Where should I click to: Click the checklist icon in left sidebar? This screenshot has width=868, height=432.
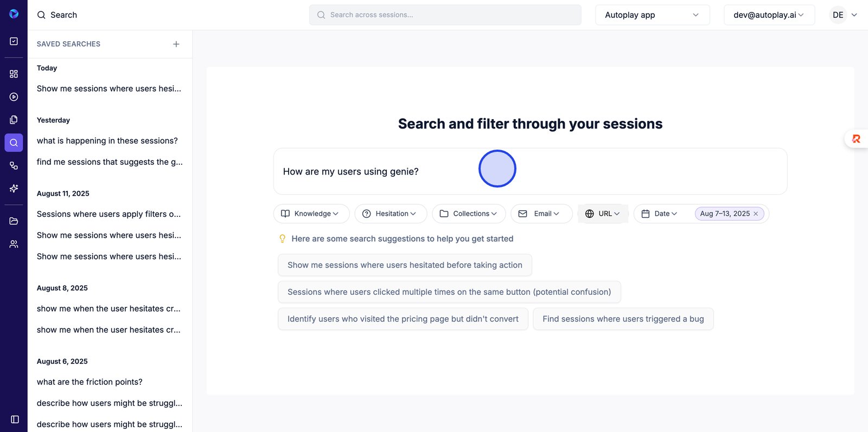(x=14, y=41)
